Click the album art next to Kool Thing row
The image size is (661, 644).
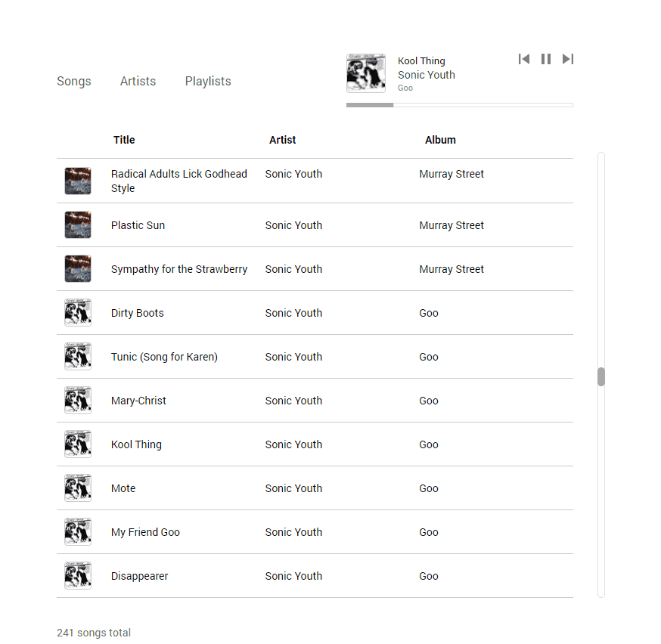pyautogui.click(x=78, y=444)
